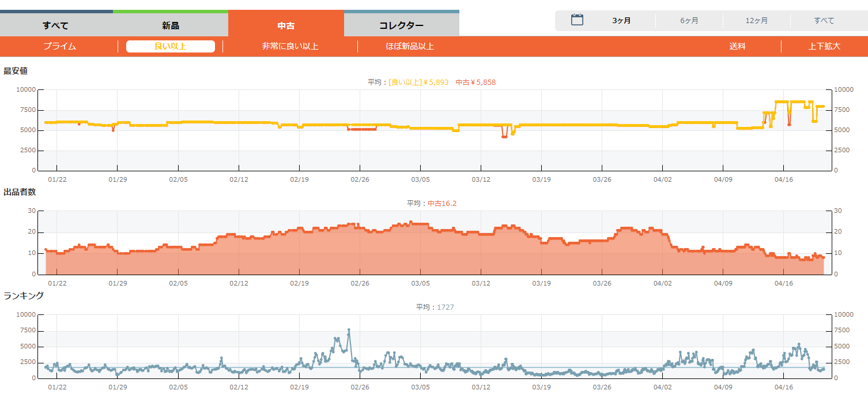This screenshot has width=868, height=394.
Task: Select 非常に良い以上 condition filter
Action: 290,46
